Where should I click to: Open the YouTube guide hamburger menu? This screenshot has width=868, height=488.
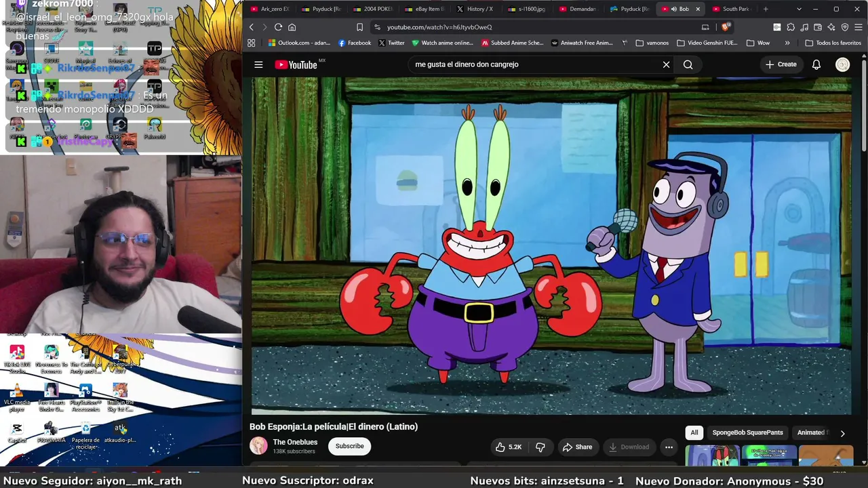pos(258,64)
